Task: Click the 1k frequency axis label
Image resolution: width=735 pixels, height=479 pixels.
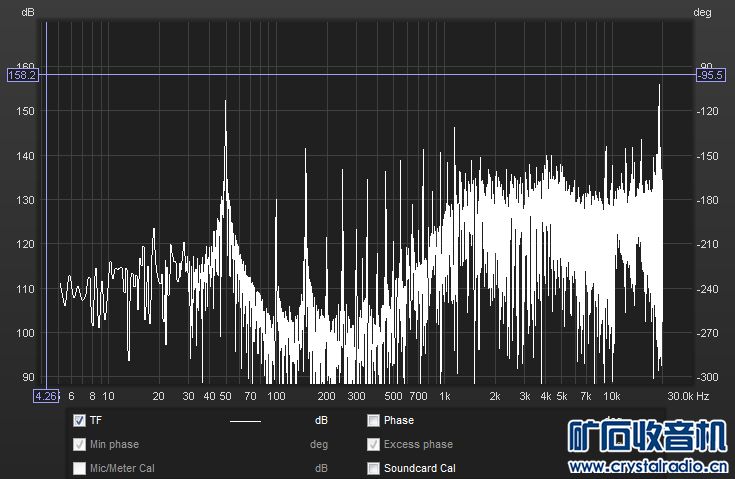Action: [x=444, y=397]
